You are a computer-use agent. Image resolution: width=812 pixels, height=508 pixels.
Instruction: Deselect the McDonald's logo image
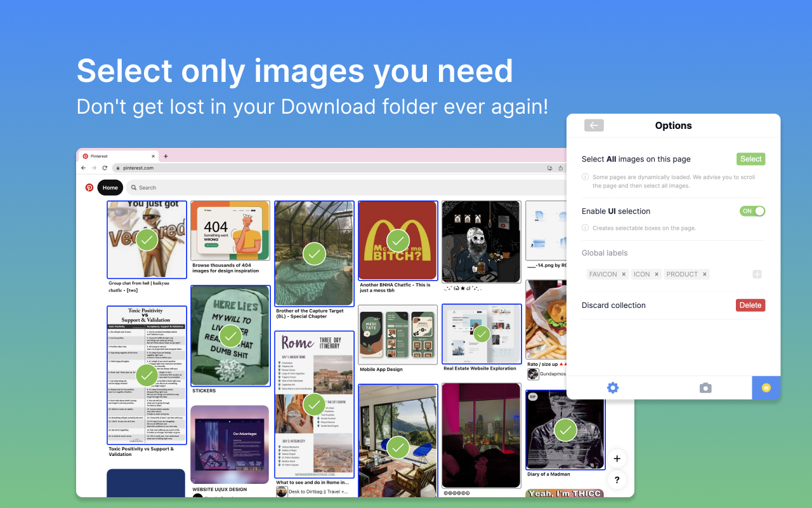398,241
